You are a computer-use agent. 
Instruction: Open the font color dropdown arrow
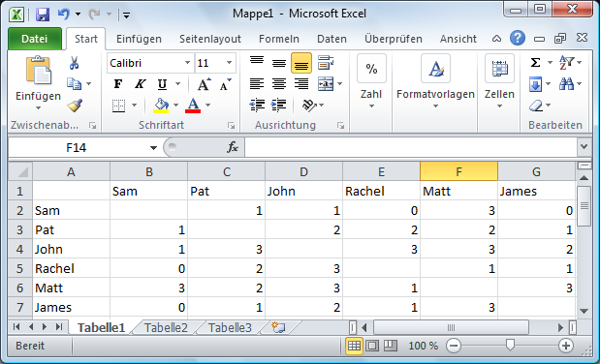click(208, 106)
